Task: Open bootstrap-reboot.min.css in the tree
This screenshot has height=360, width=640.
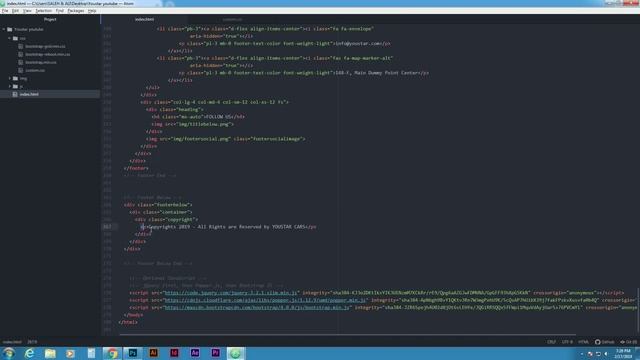Action: (47, 54)
